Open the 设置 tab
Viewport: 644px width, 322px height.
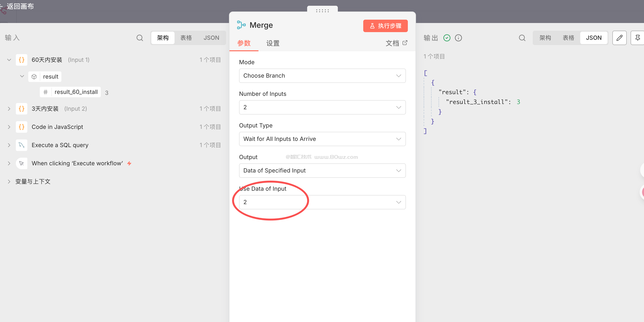tap(273, 43)
